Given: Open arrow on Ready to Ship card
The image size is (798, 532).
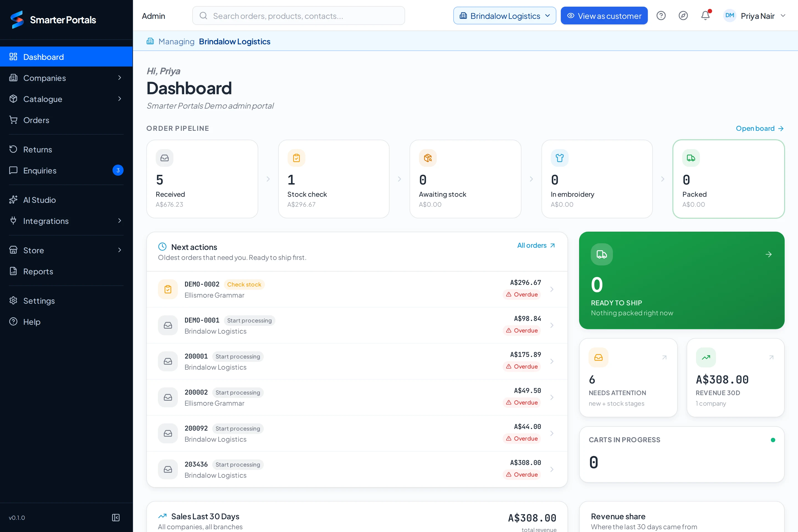Looking at the screenshot, I should click(769, 254).
